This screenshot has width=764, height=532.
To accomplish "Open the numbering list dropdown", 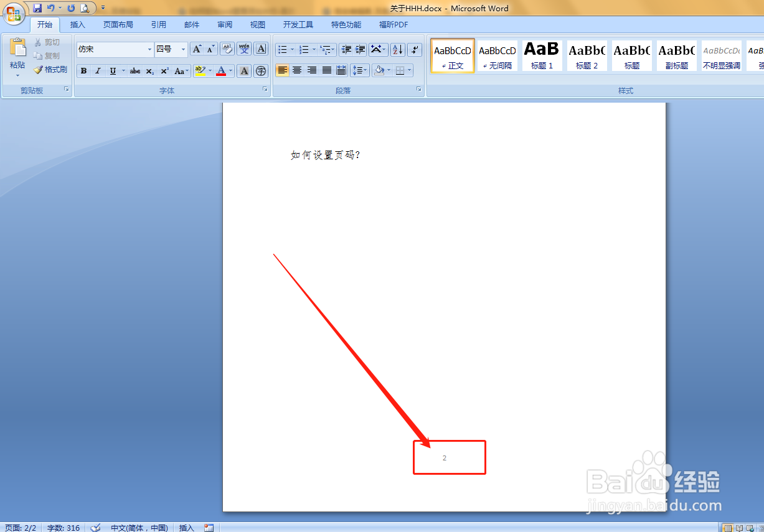I will coord(314,49).
